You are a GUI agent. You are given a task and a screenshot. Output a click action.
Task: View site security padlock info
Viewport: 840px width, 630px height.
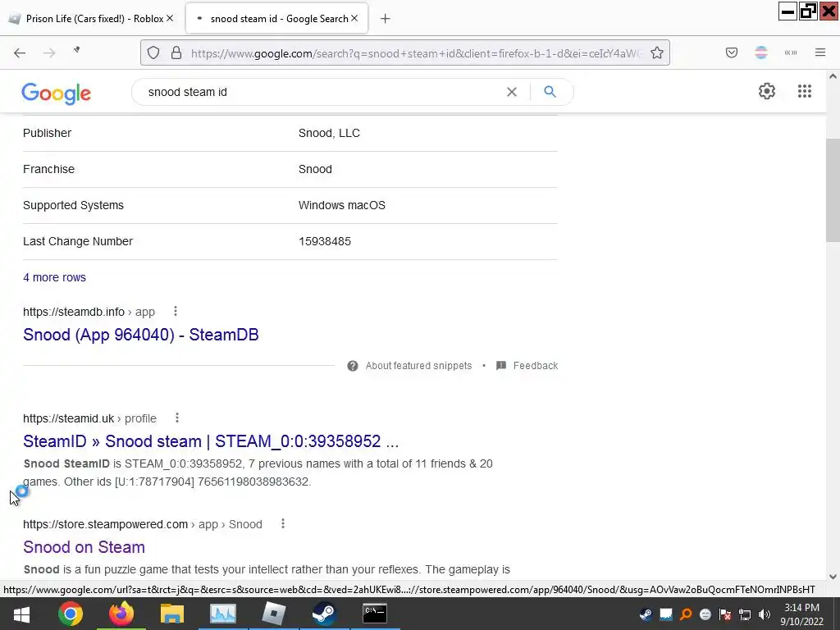click(x=176, y=52)
